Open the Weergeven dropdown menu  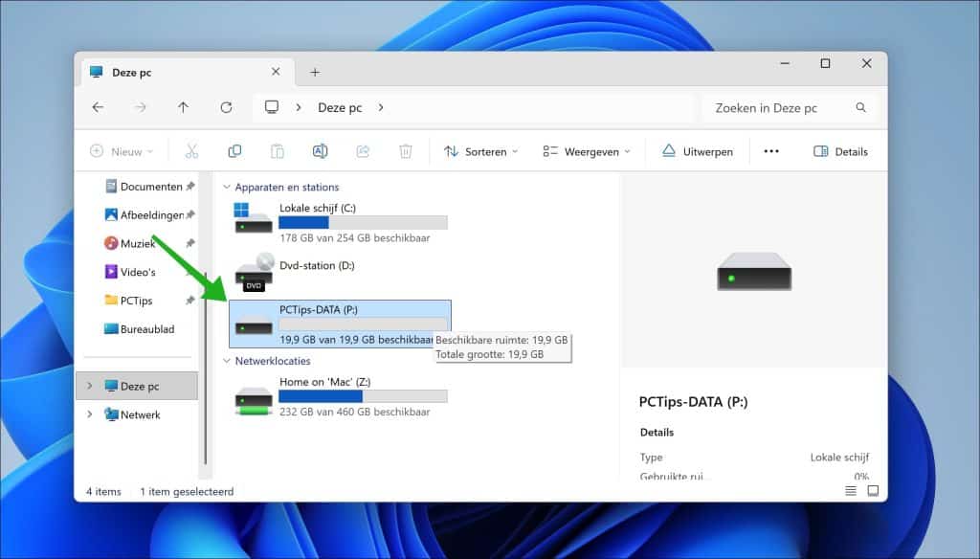[x=587, y=151]
